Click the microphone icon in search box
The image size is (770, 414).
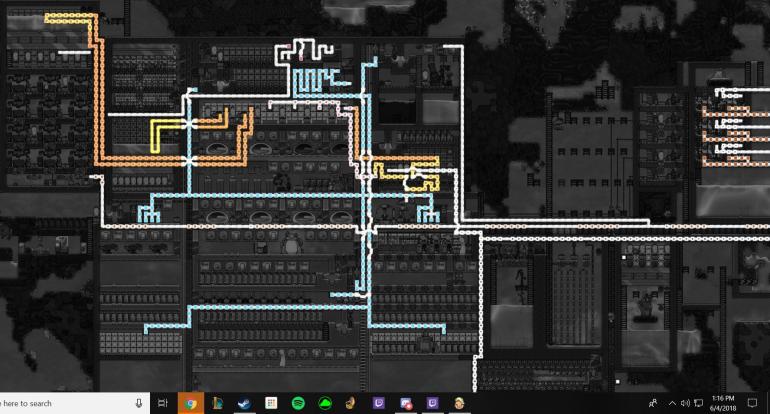pos(139,403)
